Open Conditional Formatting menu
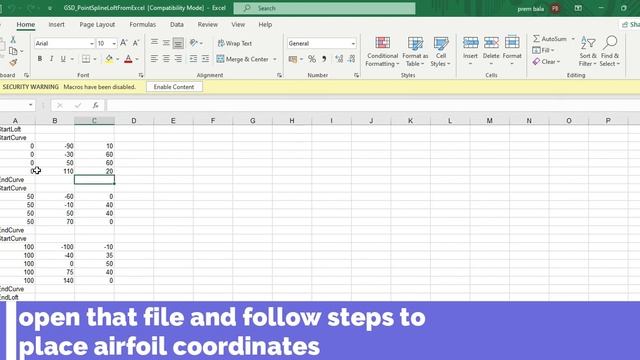 [382, 52]
